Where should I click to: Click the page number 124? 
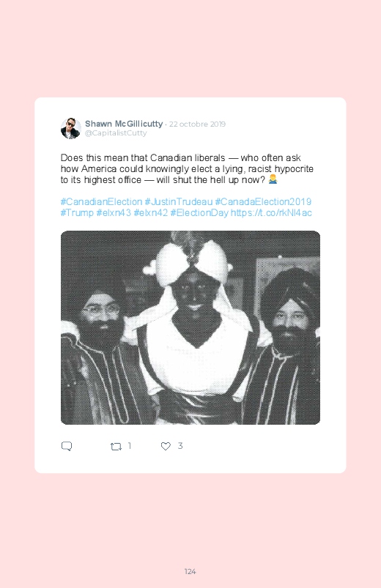[190, 571]
